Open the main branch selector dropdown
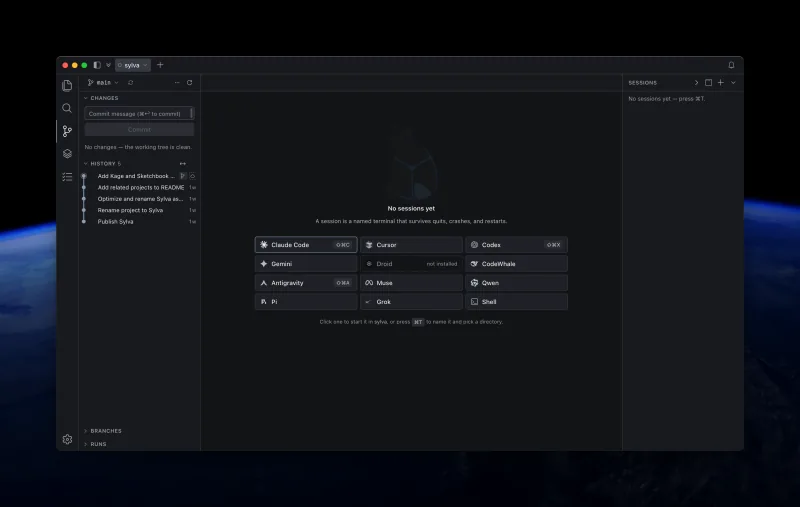 [x=103, y=83]
